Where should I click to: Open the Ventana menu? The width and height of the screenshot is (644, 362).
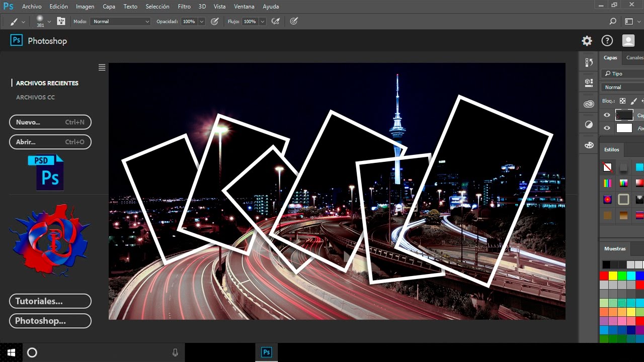pyautogui.click(x=244, y=7)
